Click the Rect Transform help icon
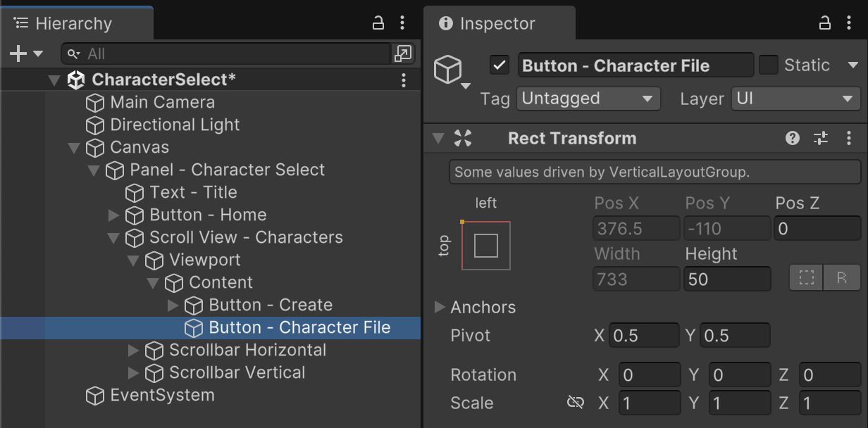Image resolution: width=868 pixels, height=428 pixels. tap(793, 139)
